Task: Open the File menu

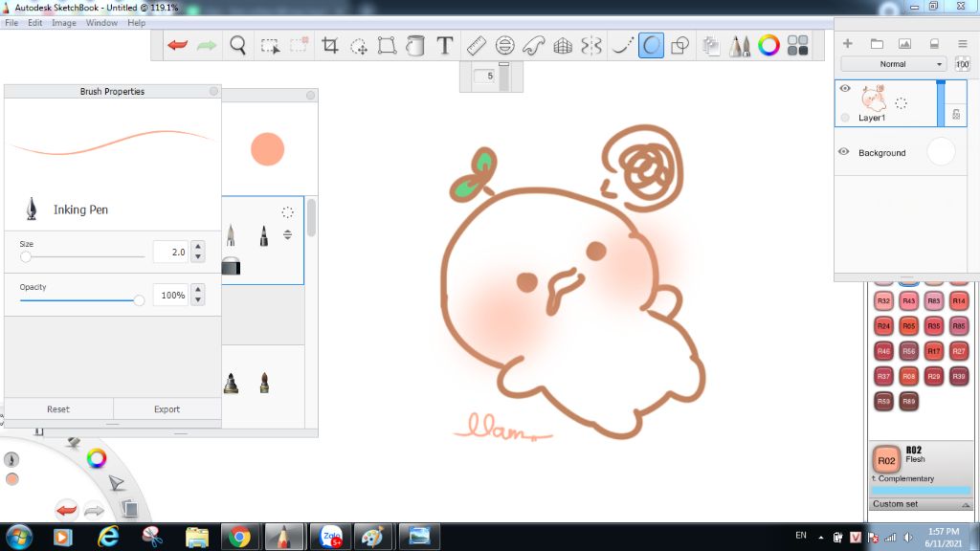Action: 11,23
